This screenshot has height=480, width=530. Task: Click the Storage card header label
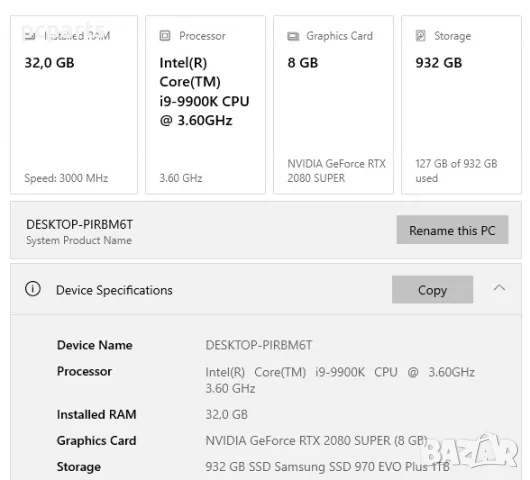(452, 36)
